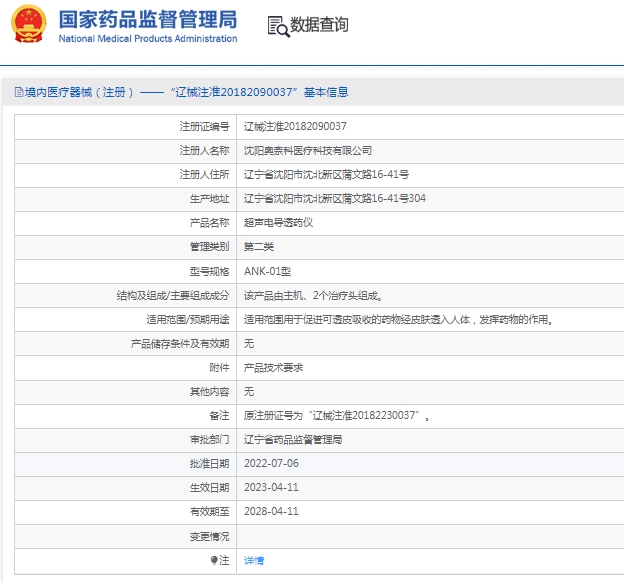Viewport: 624px width, 583px height.
Task: Click the 其他内容 label
Action: [209, 392]
